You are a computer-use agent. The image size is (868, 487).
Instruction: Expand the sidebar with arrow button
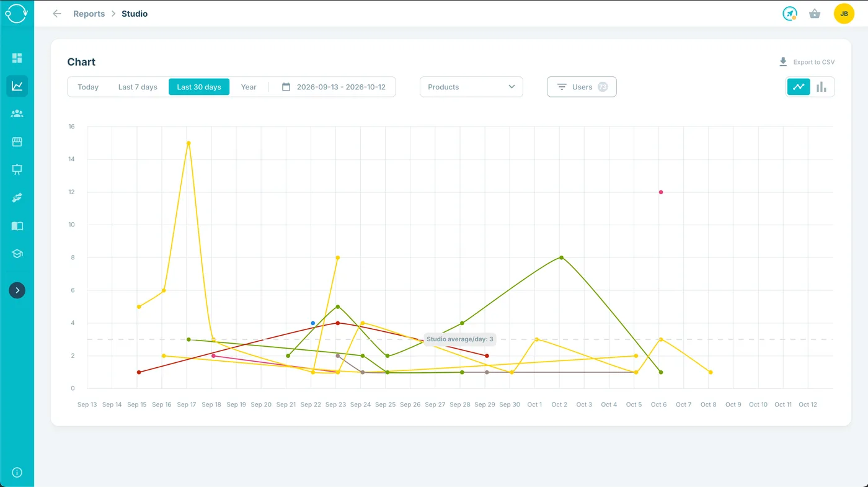17,290
